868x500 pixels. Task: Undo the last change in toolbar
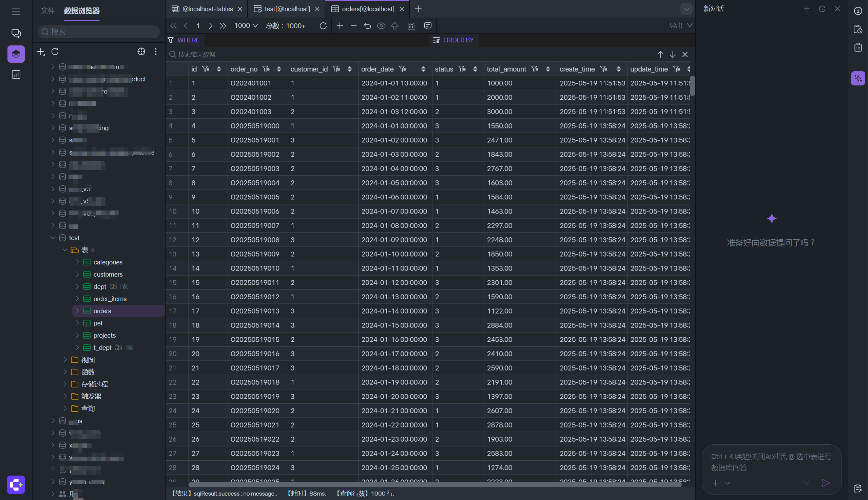[x=367, y=26]
